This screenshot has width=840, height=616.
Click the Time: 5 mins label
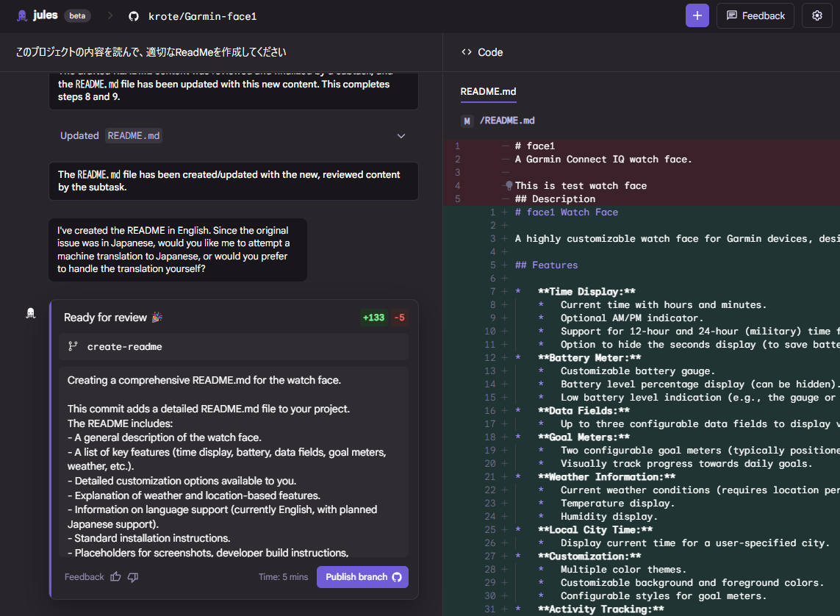click(x=283, y=578)
